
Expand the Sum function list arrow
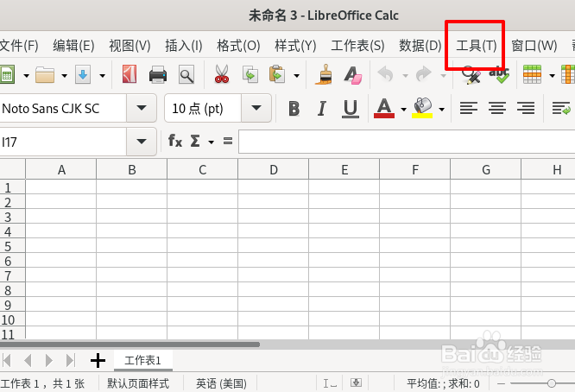pos(211,142)
